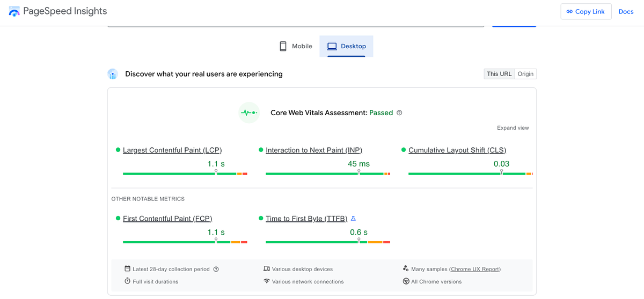Open the Docs link
The width and height of the screenshot is (644, 299).
point(626,12)
